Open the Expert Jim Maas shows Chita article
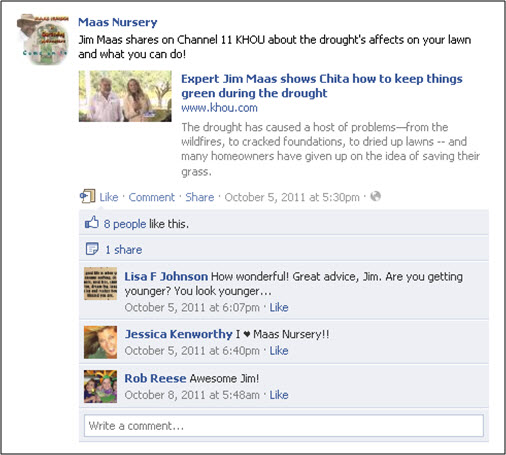Viewport: 506px width, 455px height. (x=322, y=86)
